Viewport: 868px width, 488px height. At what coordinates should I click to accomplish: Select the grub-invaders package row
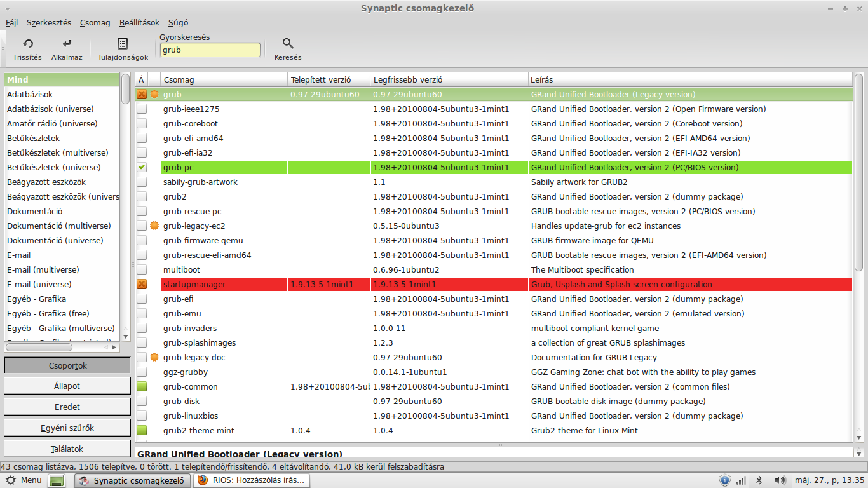[494, 328]
